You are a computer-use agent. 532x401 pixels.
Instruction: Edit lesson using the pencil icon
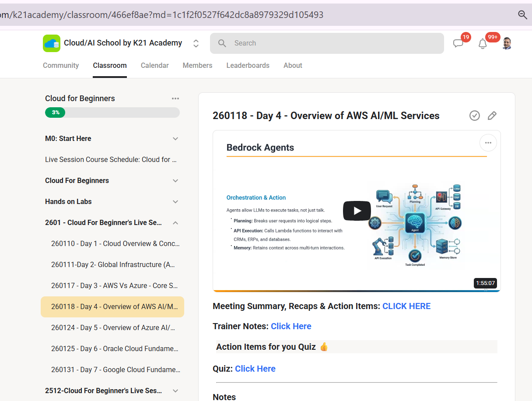492,116
